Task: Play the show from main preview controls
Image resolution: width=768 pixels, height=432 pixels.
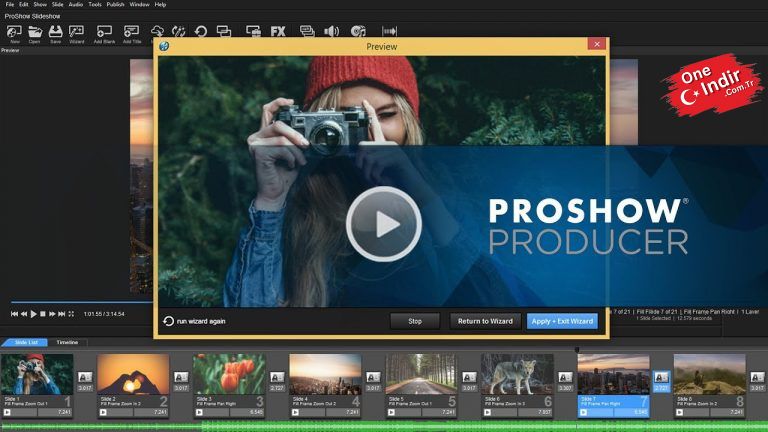Action: pos(33,314)
